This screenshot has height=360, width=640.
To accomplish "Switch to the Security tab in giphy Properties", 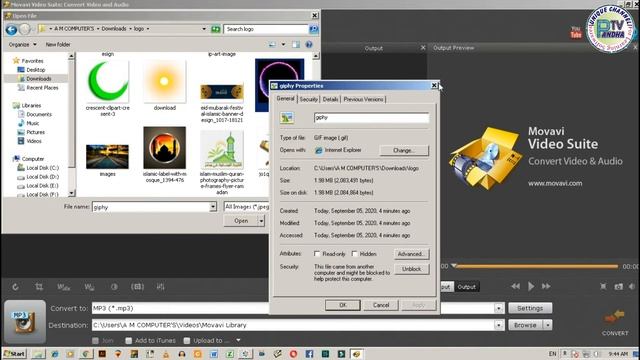I will pos(308,99).
